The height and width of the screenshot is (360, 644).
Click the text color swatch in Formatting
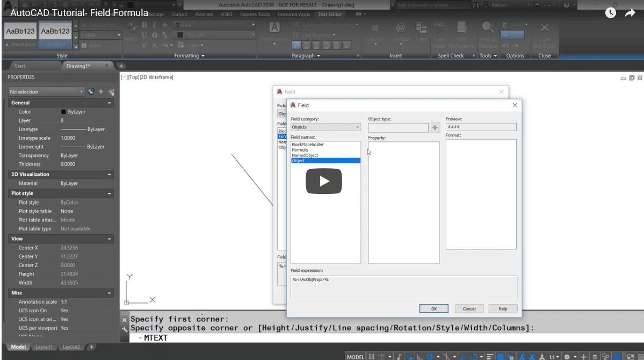[x=180, y=35]
